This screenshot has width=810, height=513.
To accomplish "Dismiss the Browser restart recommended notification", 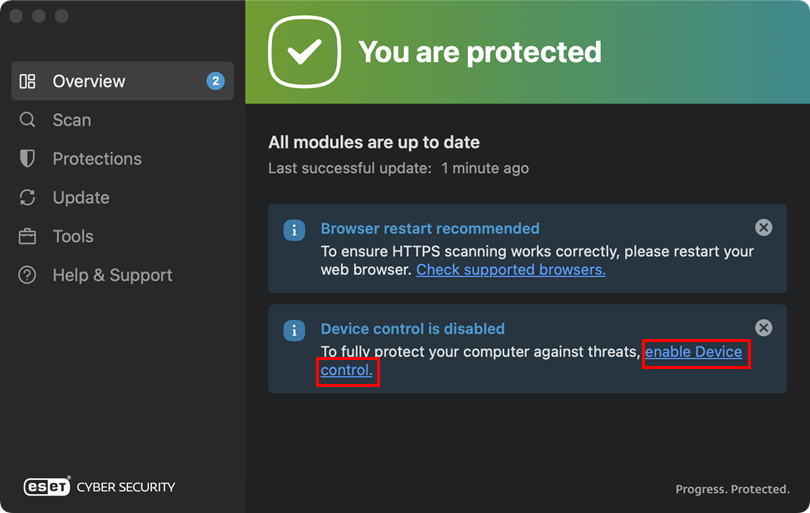I will coord(764,227).
